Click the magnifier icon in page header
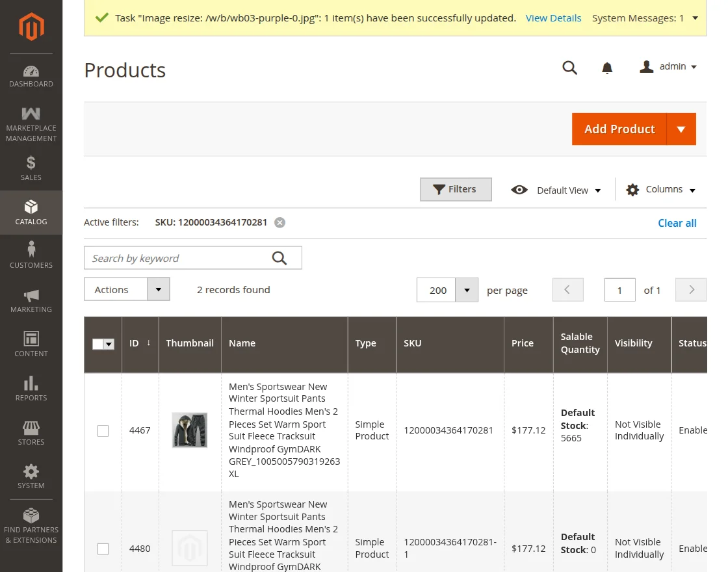Viewport: 728px width, 572px height. click(x=569, y=68)
